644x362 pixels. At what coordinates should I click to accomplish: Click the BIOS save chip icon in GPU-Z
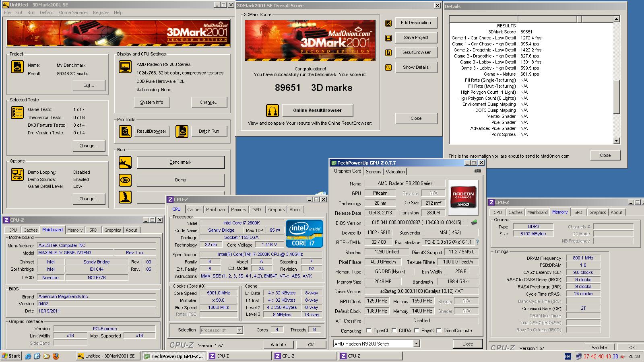(x=475, y=222)
